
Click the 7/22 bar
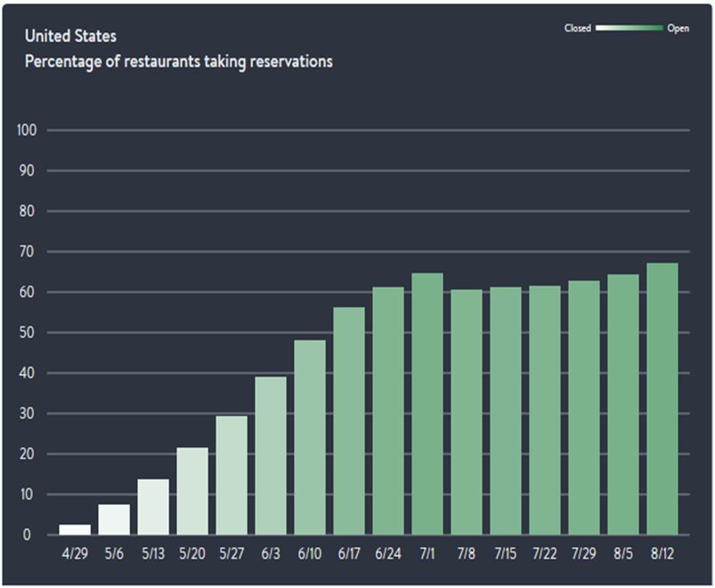pyautogui.click(x=545, y=410)
